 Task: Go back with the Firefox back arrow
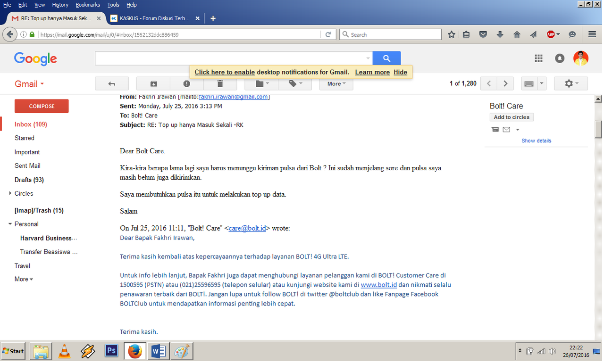pyautogui.click(x=9, y=34)
